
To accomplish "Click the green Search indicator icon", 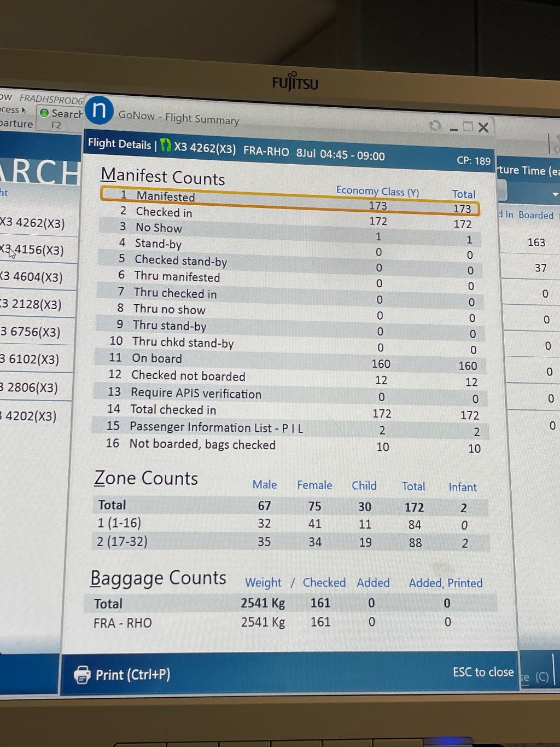I will coord(44,113).
